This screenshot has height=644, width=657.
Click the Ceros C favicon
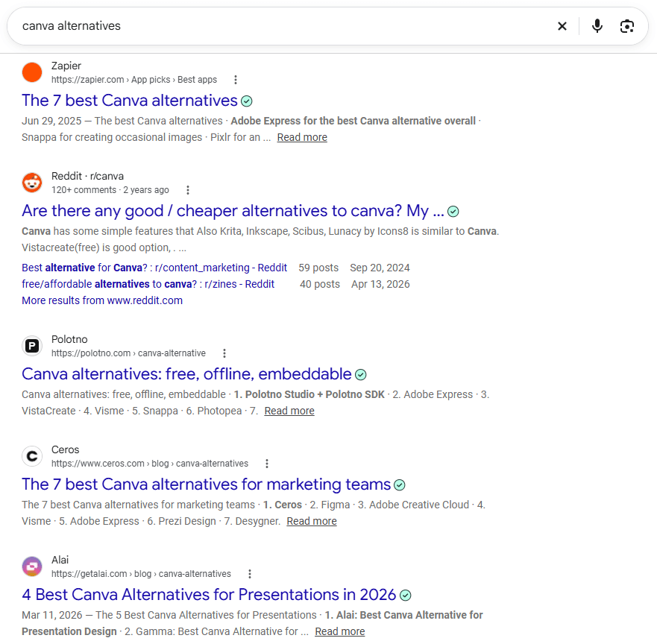(x=32, y=456)
